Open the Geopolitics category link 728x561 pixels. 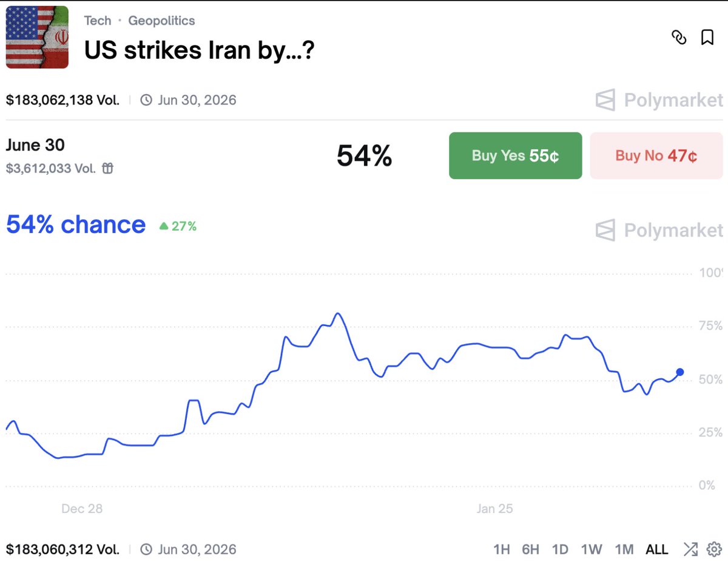coord(161,21)
